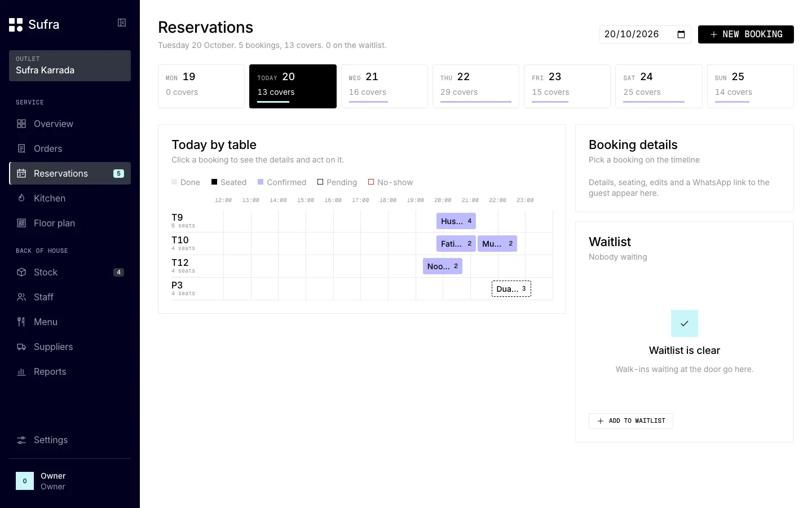Switch to the Sun 25 day tab
The image size is (812, 508).
[x=751, y=86]
